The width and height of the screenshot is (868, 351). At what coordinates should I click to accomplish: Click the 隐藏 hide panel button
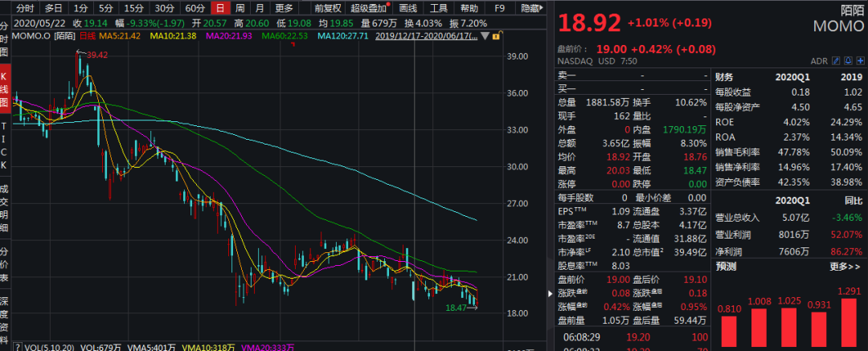tap(531, 8)
